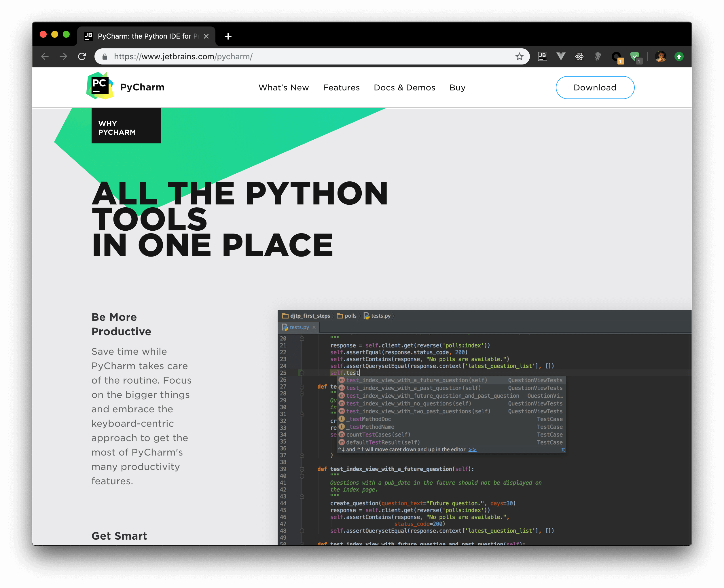Go to the Features page
The height and width of the screenshot is (588, 724).
(x=341, y=88)
